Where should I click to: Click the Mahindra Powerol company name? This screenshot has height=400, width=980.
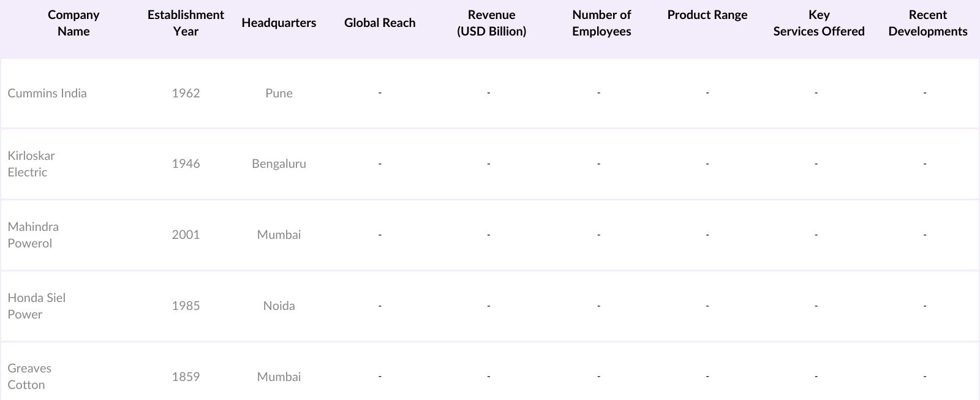pyautogui.click(x=33, y=235)
